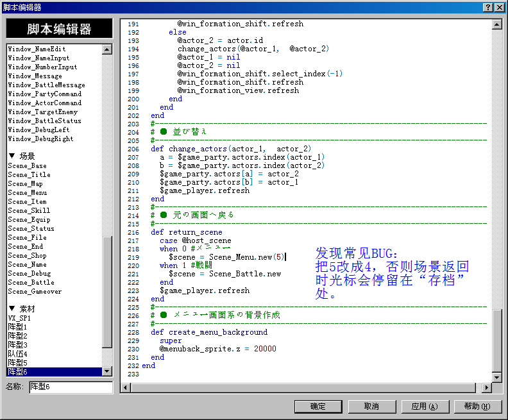Screen dimensions: 508x420
Task: Click line 206 def change_actors code
Action: click(231, 149)
